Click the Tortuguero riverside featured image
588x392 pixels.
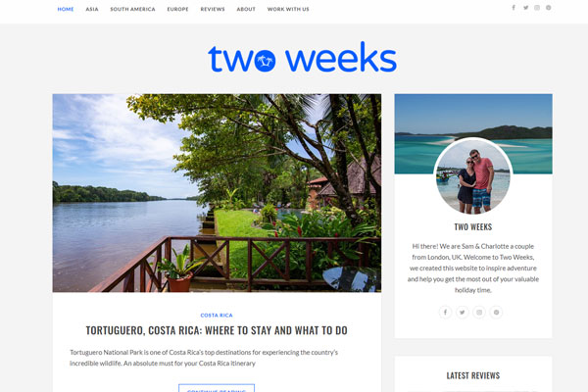[x=217, y=193]
